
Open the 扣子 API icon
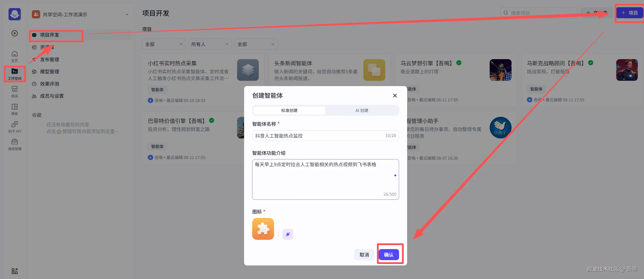pos(14,127)
